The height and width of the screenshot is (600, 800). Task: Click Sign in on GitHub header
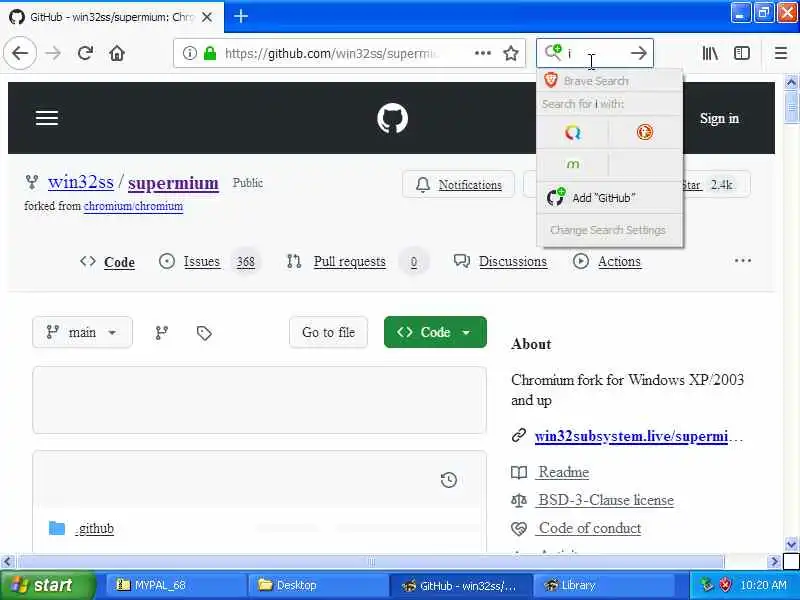coord(719,118)
